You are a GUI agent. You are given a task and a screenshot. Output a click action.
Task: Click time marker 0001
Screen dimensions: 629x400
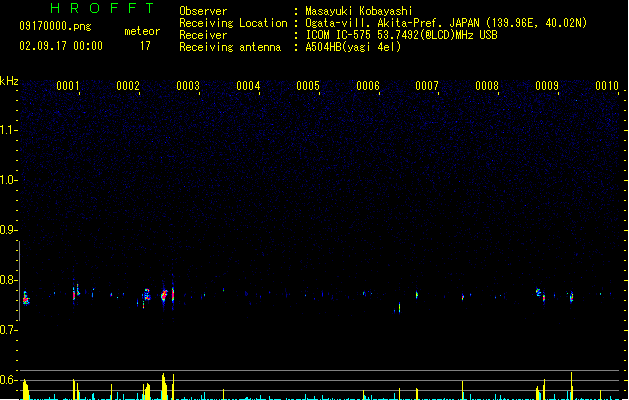pyautogui.click(x=68, y=86)
